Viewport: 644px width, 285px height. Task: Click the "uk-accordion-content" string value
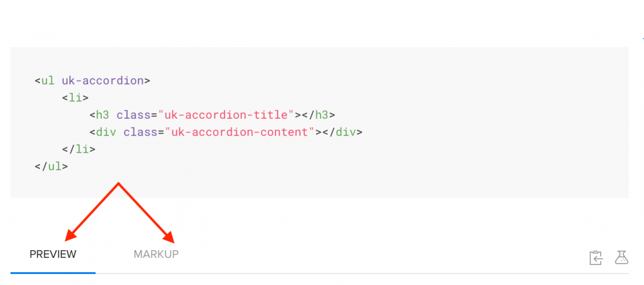click(239, 132)
